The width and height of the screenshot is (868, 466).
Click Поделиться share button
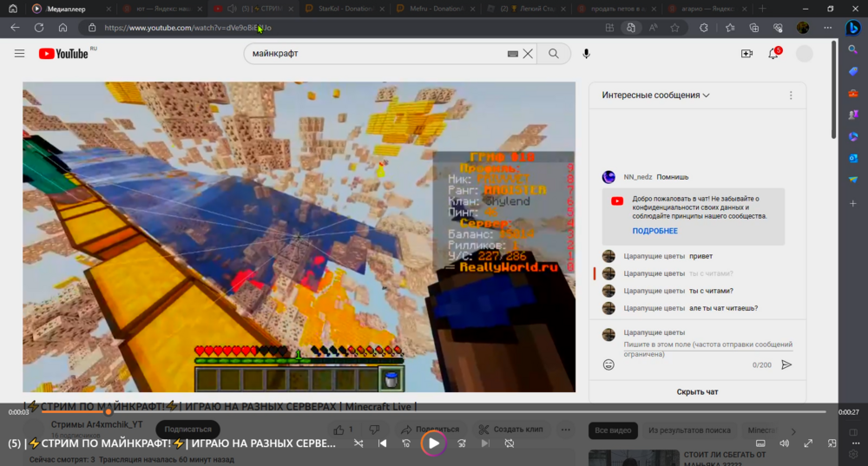(x=431, y=430)
